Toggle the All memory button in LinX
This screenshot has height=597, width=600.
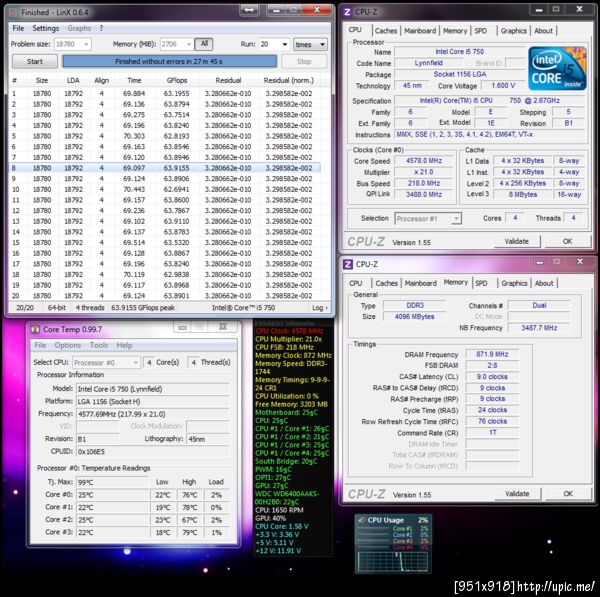(x=204, y=44)
